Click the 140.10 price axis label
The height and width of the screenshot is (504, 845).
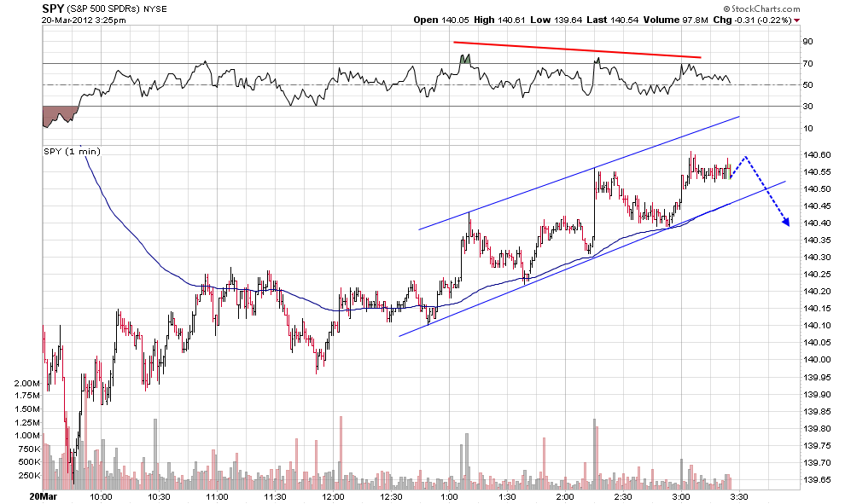pyautogui.click(x=817, y=325)
